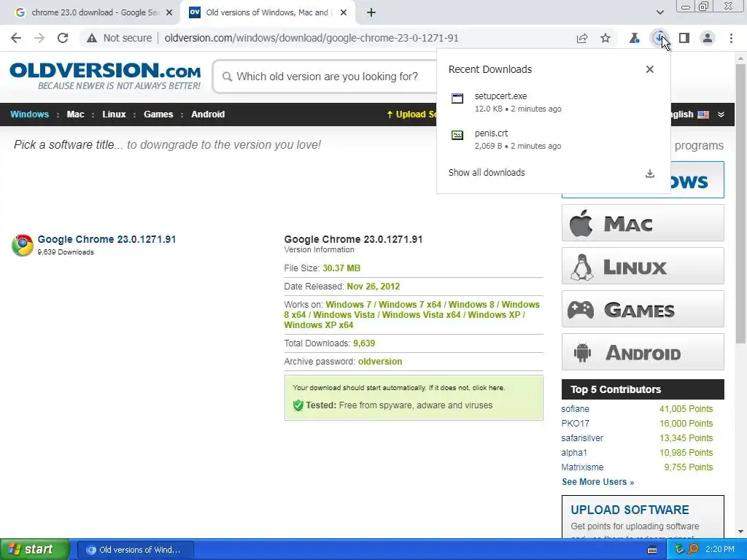Click See More Users link
The height and width of the screenshot is (560, 747).
point(598,482)
